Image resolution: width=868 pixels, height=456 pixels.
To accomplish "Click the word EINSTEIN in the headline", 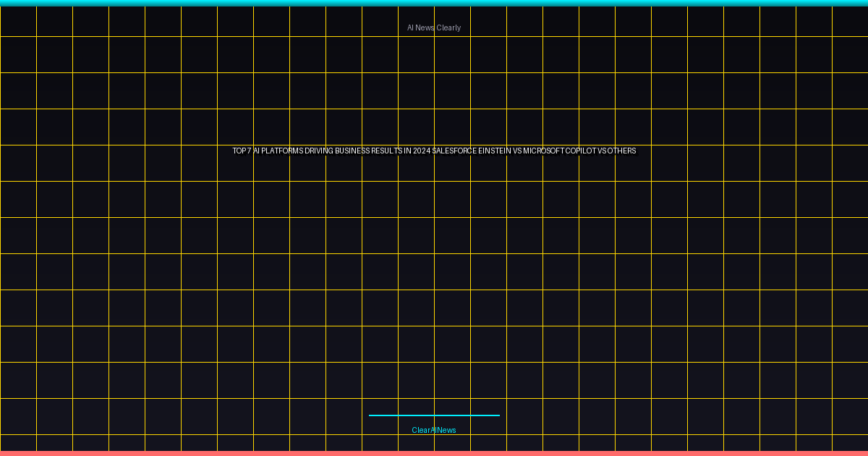I will [x=495, y=151].
